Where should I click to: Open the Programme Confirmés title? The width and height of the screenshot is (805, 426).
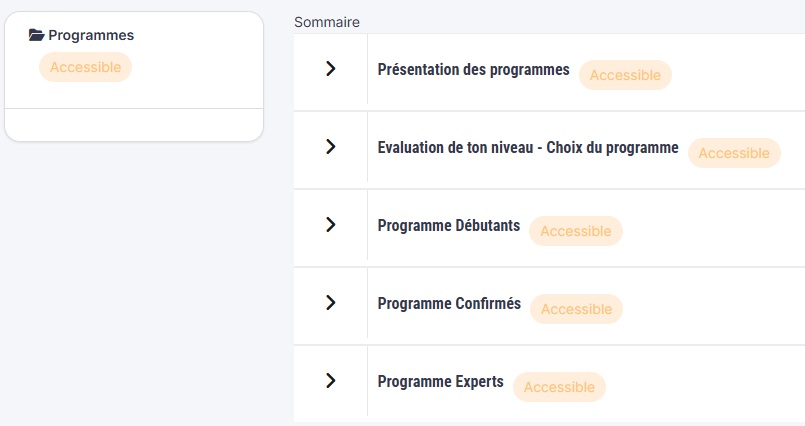click(x=449, y=304)
